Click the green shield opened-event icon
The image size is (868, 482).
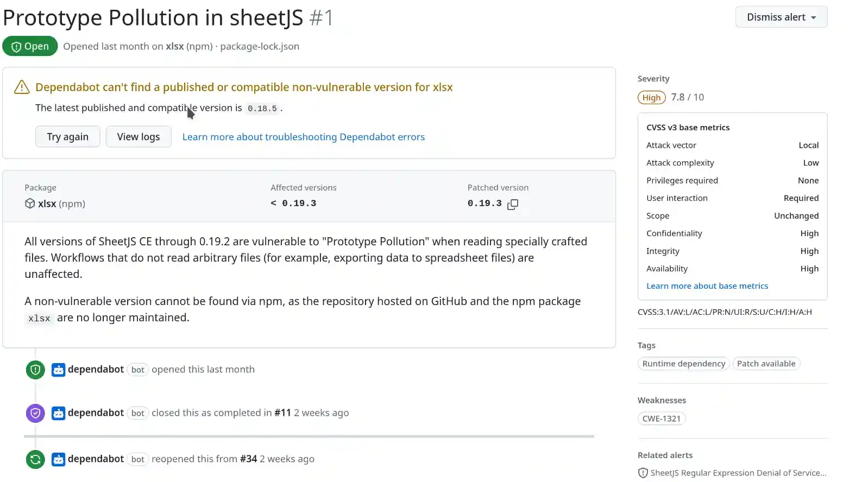(35, 370)
